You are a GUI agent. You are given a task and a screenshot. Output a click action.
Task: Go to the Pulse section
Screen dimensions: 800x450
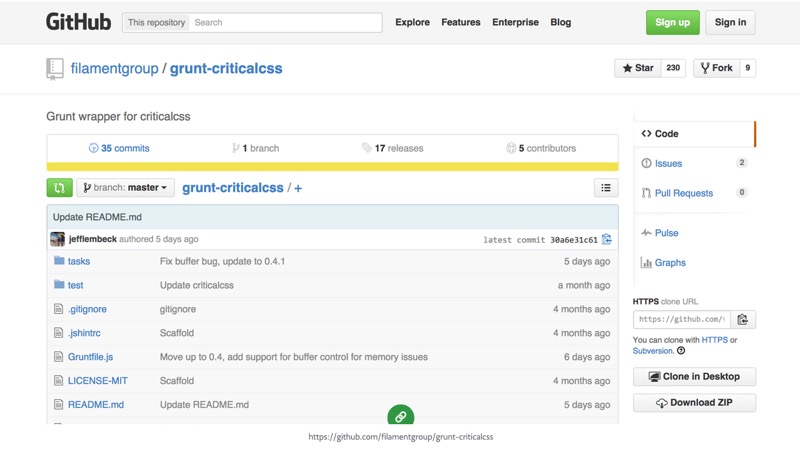[x=666, y=233]
